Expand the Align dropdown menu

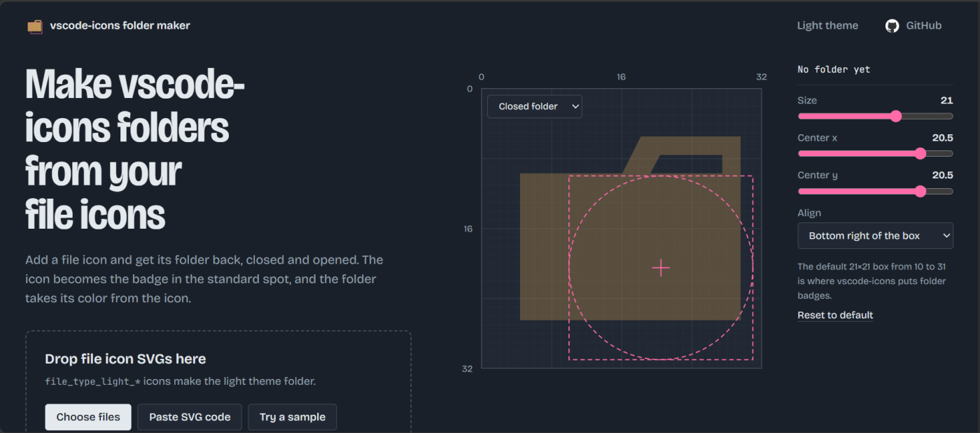875,236
